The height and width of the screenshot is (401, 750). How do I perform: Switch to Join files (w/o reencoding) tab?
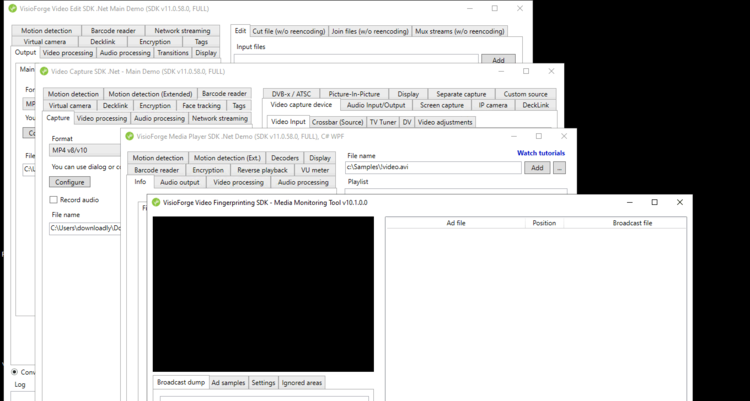370,31
